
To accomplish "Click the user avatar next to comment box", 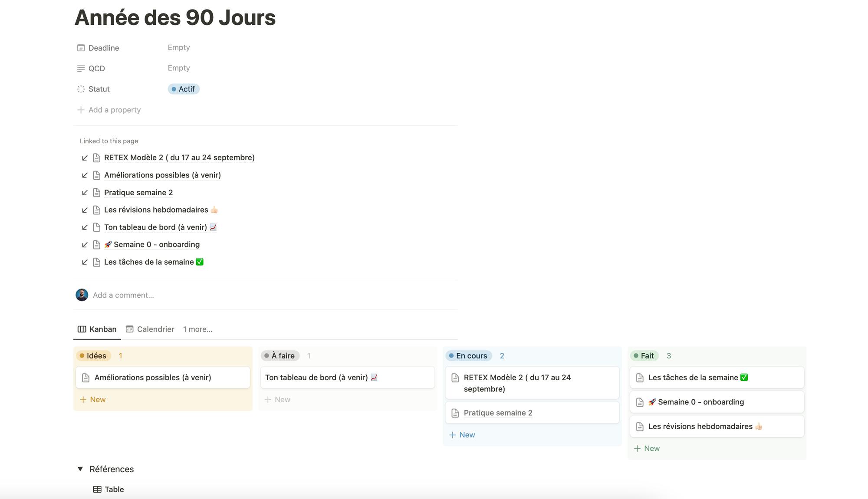I will pyautogui.click(x=82, y=295).
